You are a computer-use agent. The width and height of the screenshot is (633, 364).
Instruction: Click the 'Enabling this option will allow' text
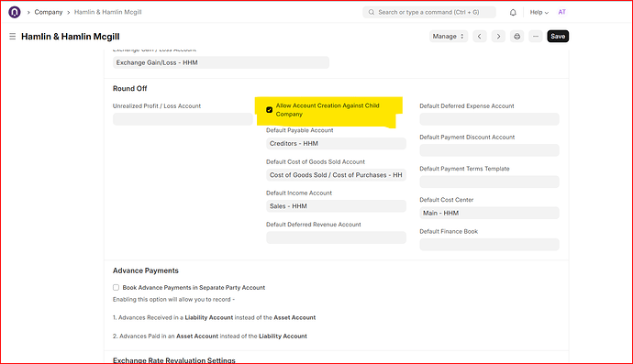click(173, 300)
